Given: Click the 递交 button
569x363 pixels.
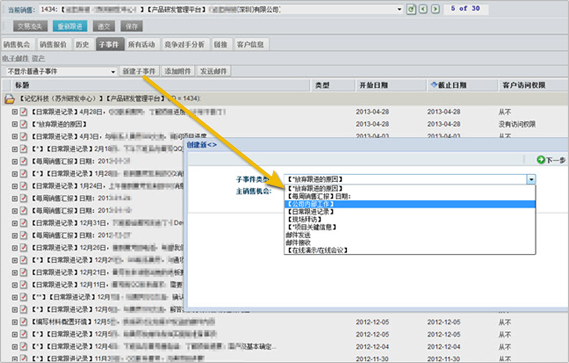Looking at the screenshot, I should coord(104,26).
